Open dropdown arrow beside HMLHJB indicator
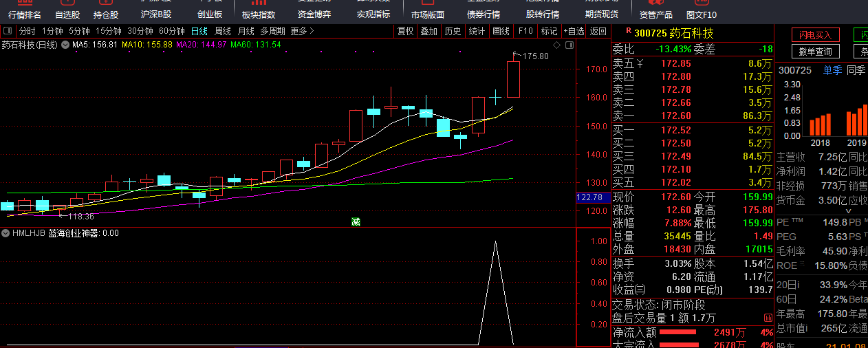 6,233
